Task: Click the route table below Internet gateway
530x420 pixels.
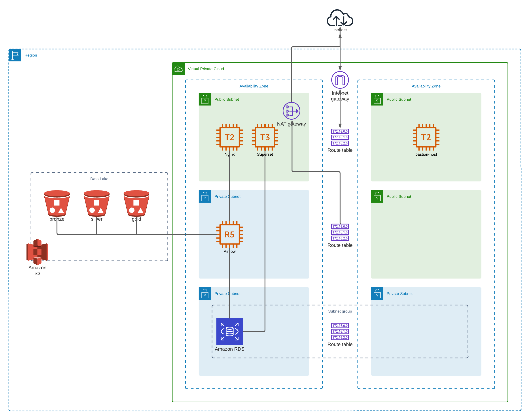Action: (340, 137)
